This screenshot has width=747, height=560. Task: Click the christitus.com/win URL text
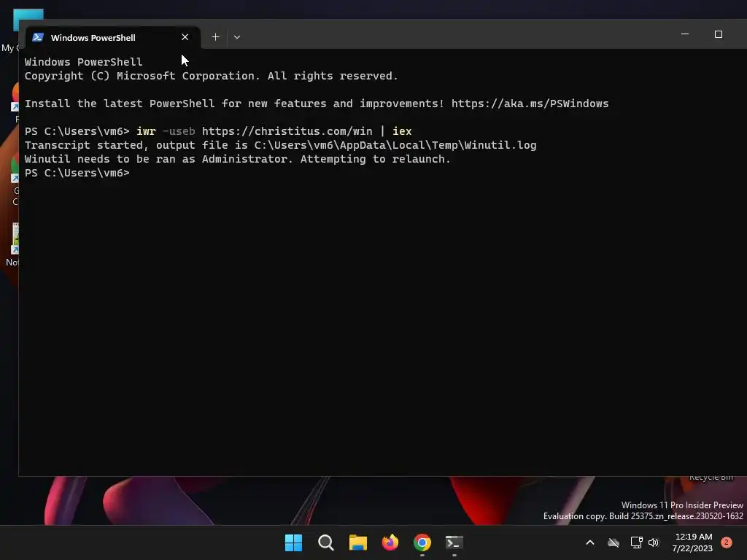(287, 131)
